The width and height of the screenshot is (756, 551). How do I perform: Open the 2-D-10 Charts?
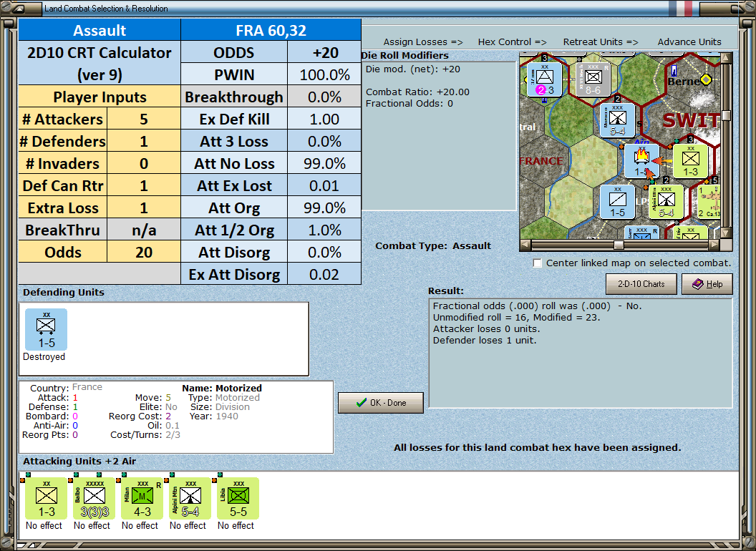pos(641,284)
